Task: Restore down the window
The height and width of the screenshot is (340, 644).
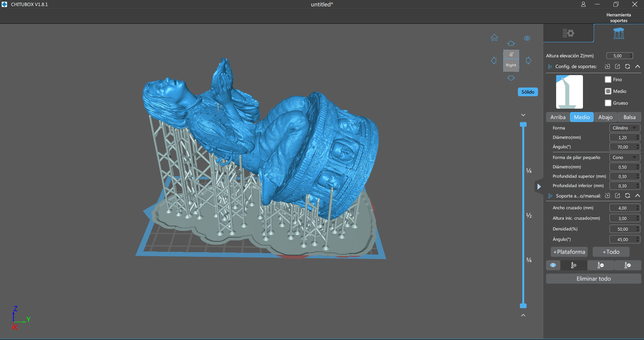Action: tap(616, 4)
